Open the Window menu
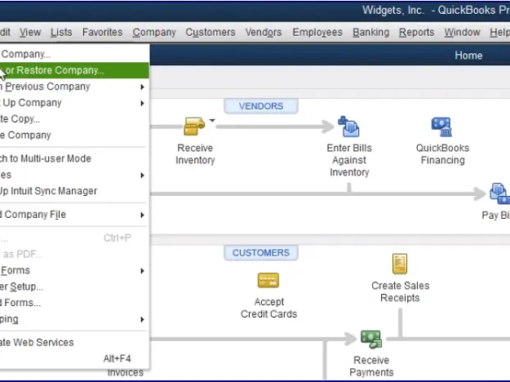This screenshot has width=510, height=382. (x=462, y=32)
